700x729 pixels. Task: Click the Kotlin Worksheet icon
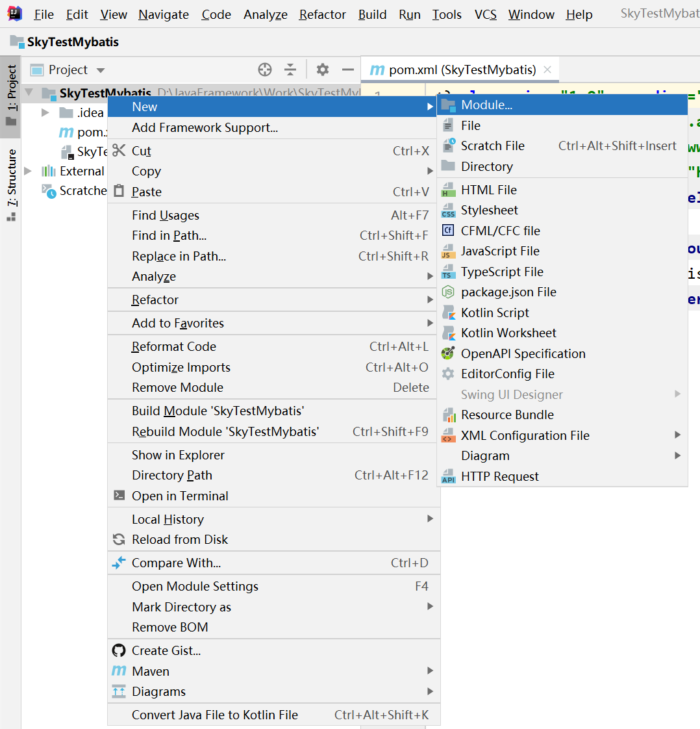click(x=448, y=333)
